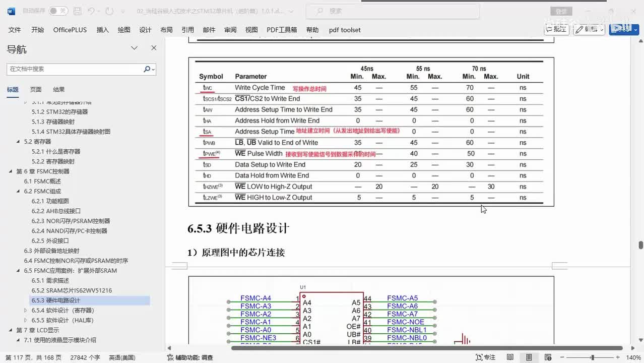Viewport: 644px width, 363px height.
Task: Collapse the 6.2 FSMC组成 heading
Action: 18,191
